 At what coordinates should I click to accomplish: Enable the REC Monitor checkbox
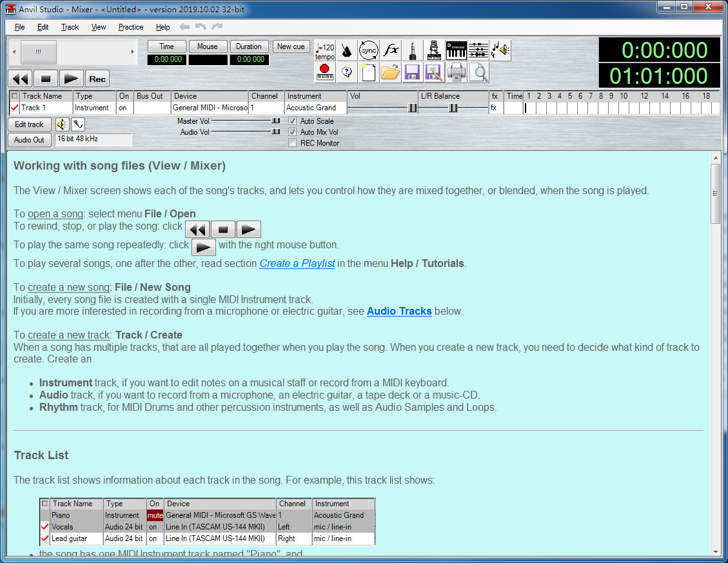click(x=293, y=143)
